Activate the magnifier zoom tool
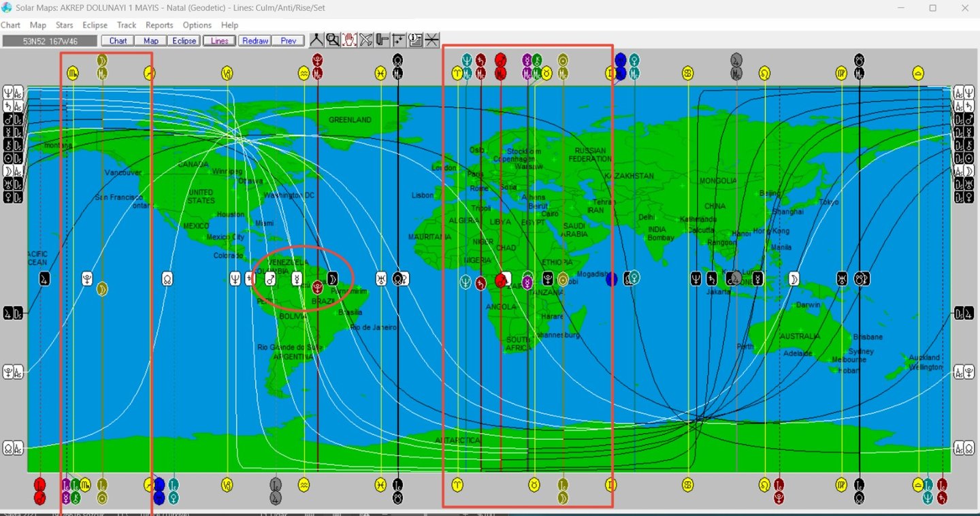This screenshot has width=980, height=516. 333,40
